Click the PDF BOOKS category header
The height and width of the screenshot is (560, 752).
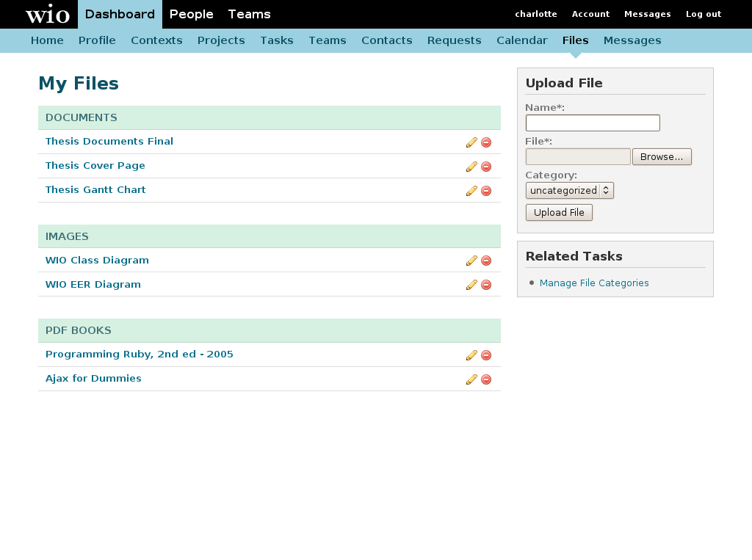[270, 330]
